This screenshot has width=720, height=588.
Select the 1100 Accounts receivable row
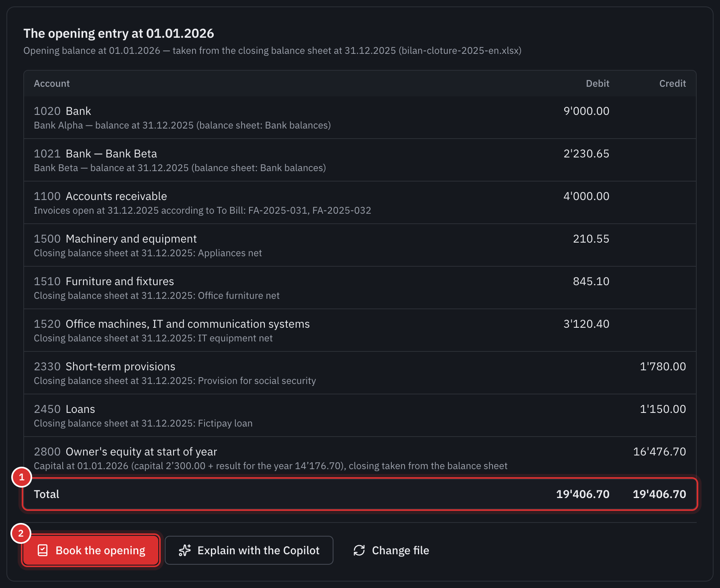pyautogui.click(x=360, y=203)
